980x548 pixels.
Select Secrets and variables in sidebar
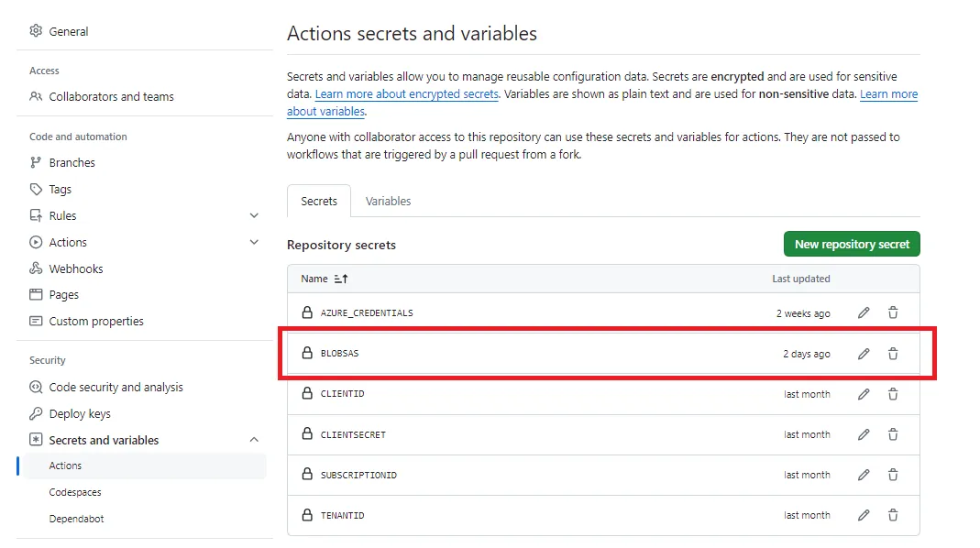(104, 440)
